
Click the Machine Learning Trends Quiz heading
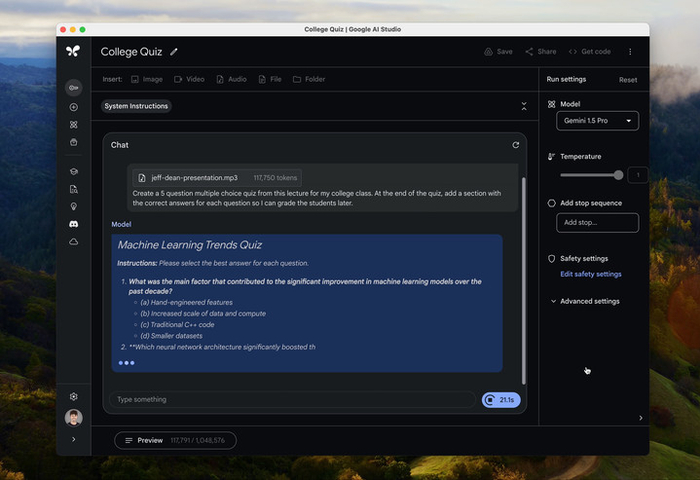(x=190, y=245)
